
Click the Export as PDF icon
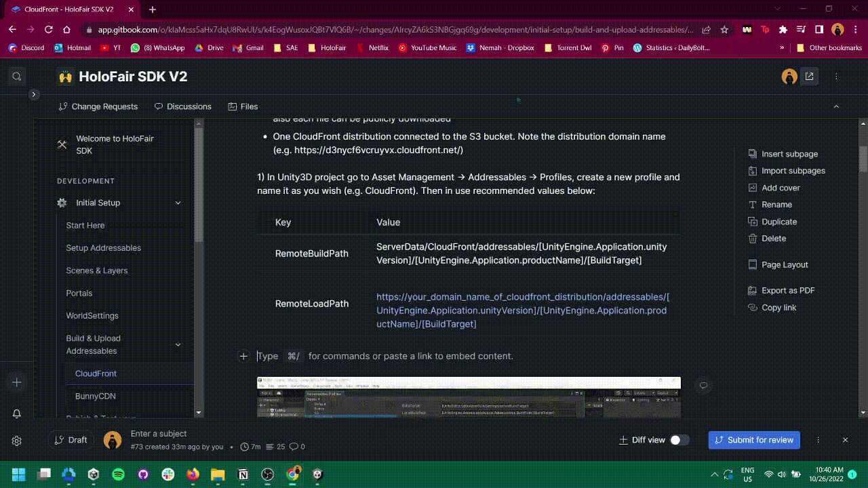point(752,291)
